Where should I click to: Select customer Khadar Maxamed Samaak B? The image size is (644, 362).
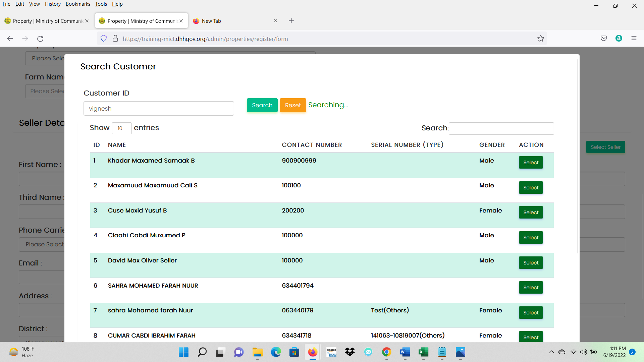tap(531, 163)
